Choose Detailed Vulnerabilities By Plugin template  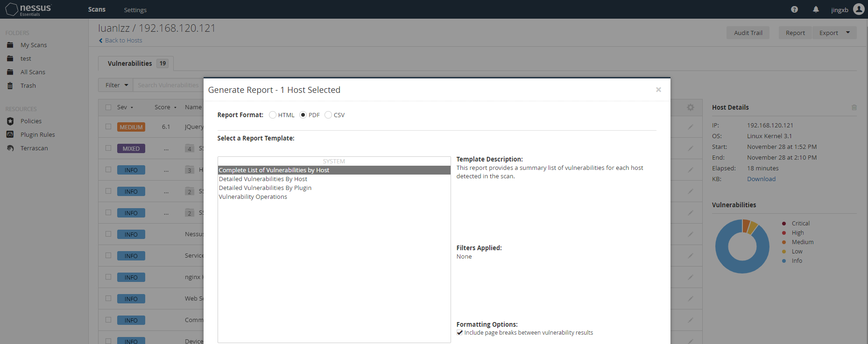[x=265, y=188]
